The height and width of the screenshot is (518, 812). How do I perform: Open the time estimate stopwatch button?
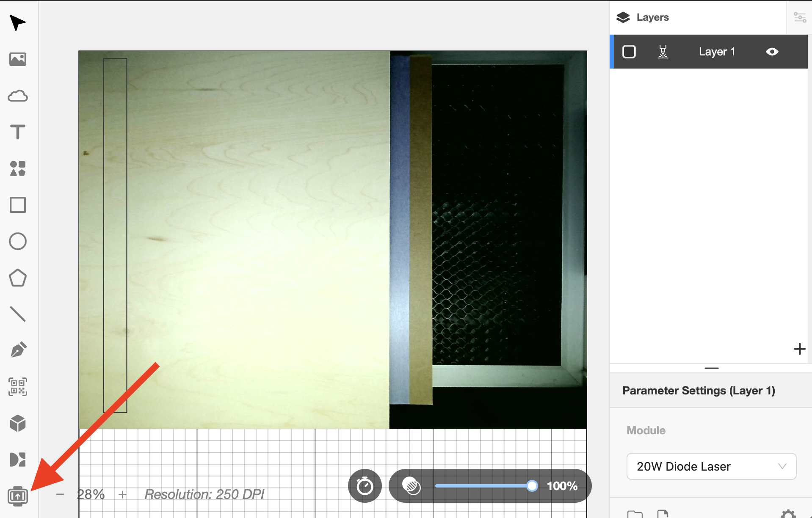(365, 486)
